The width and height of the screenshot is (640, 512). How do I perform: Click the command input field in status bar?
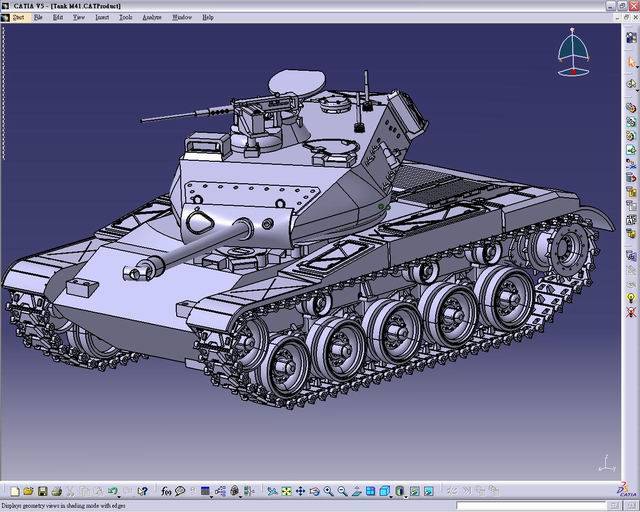pyautogui.click(x=540, y=505)
